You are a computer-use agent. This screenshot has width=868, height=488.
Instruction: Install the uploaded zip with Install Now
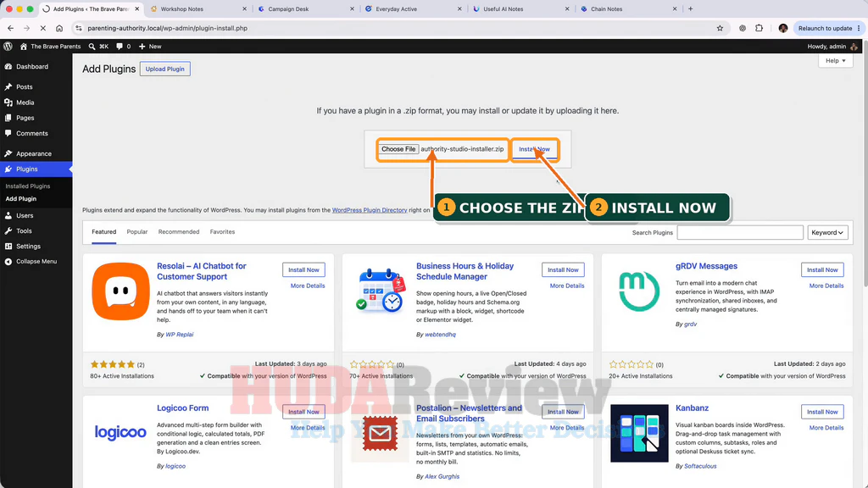(x=534, y=149)
